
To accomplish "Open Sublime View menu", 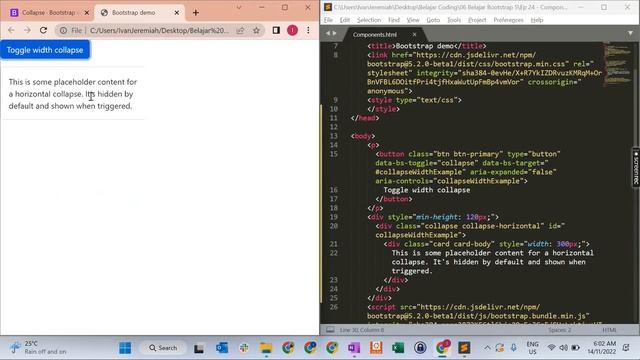I will tap(413, 20).
